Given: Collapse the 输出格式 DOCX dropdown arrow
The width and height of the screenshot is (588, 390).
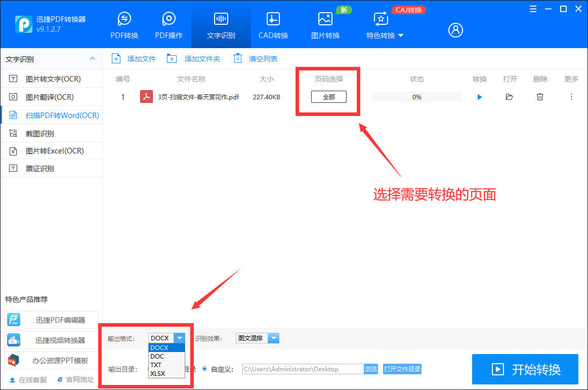Looking at the screenshot, I should click(x=180, y=338).
